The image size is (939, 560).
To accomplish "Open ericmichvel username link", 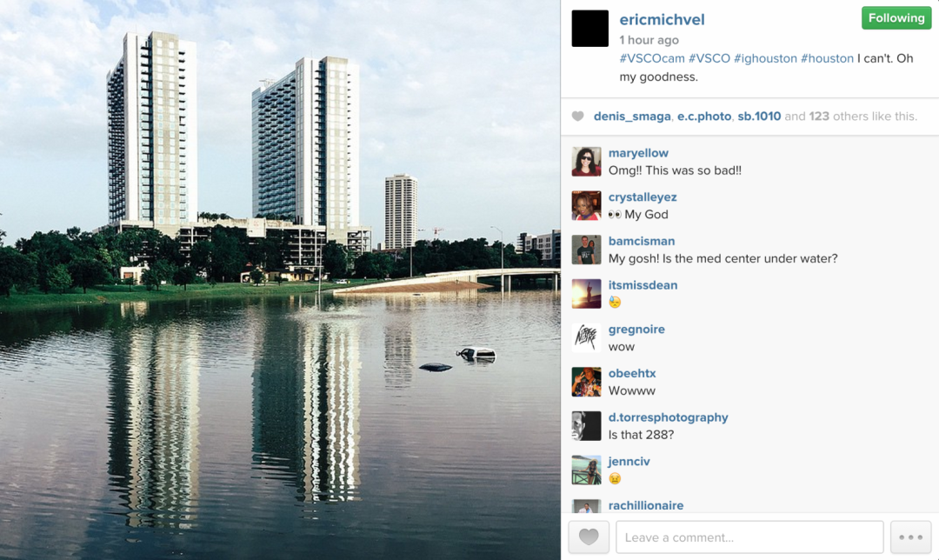I will 662,20.
